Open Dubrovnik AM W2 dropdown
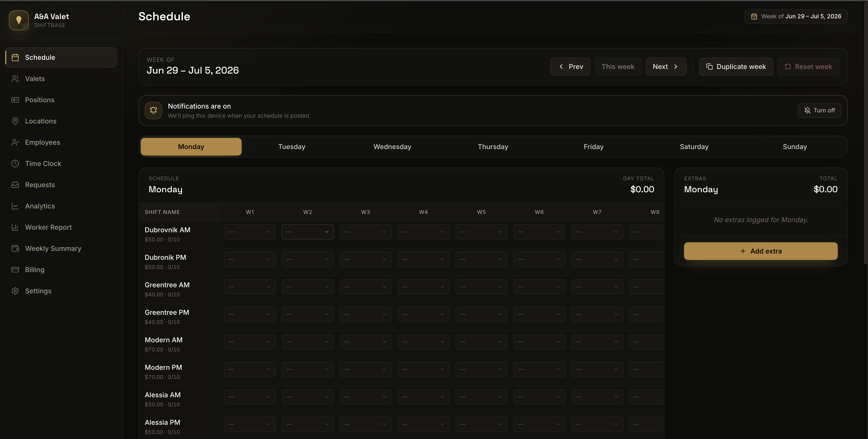This screenshot has height=439, width=868. [308, 232]
